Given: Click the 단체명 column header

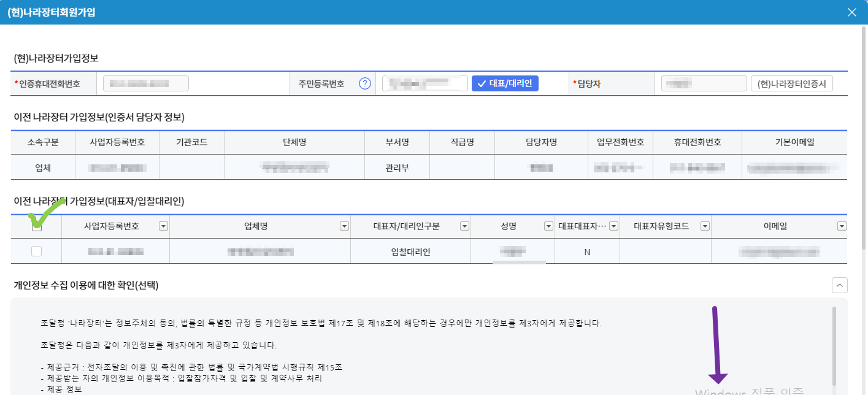Looking at the screenshot, I should click(x=294, y=142).
